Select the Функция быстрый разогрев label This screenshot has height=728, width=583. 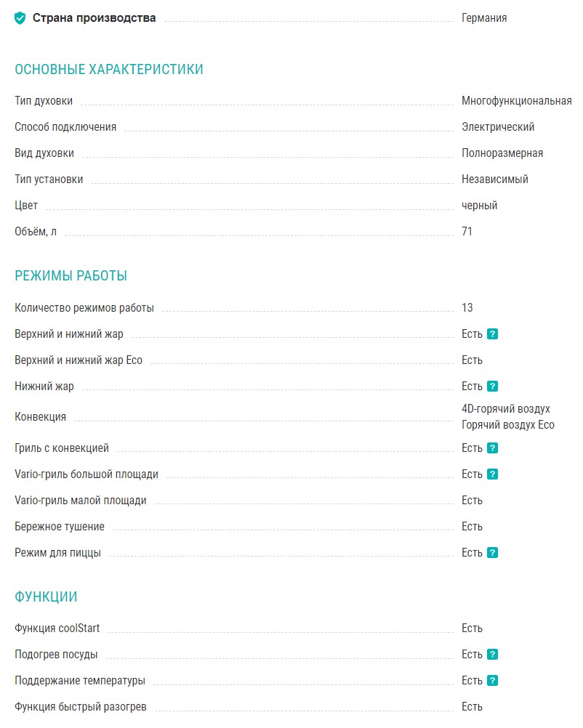pyautogui.click(x=81, y=707)
